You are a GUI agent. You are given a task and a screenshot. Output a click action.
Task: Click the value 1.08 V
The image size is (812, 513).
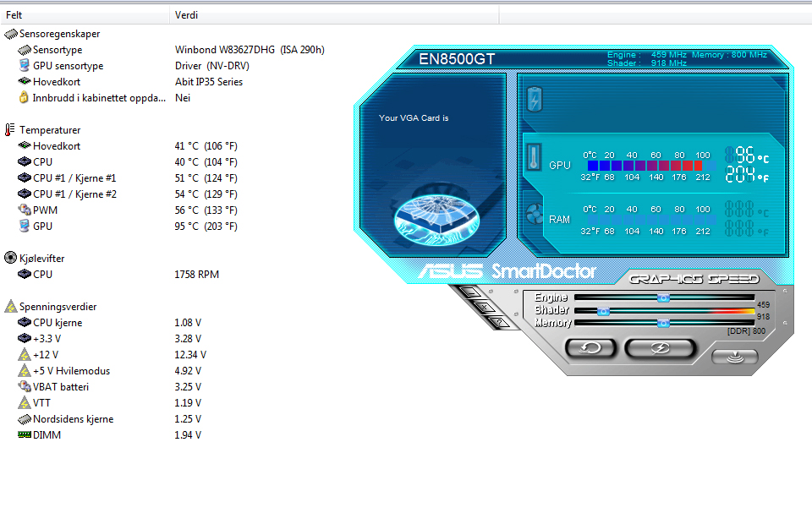coord(188,323)
